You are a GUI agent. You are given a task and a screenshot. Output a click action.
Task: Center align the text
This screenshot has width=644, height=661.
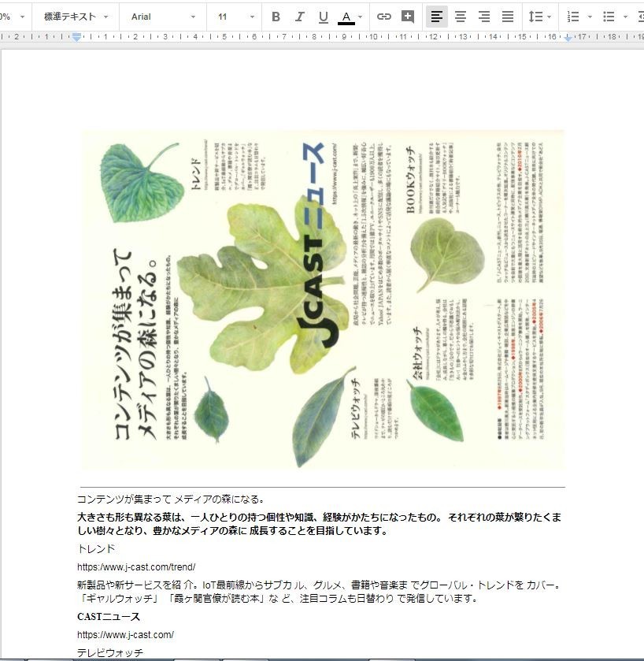[461, 17]
